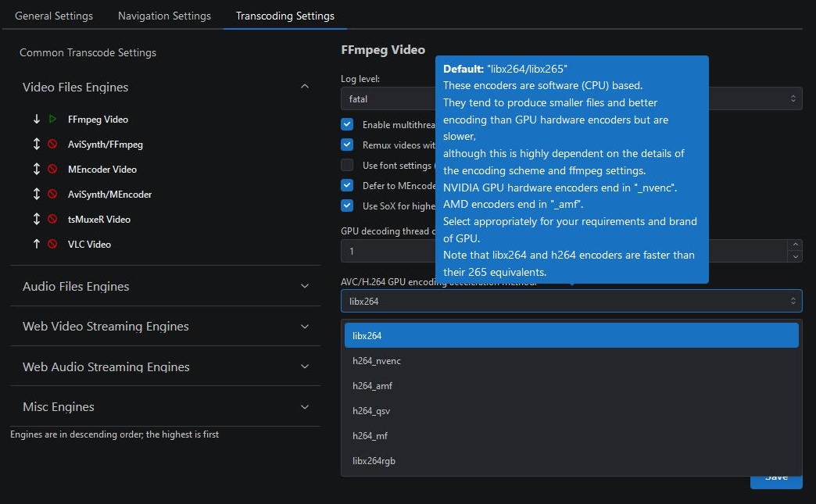Open the Log level dropdown arrow
This screenshot has width=816, height=504.
(x=793, y=98)
